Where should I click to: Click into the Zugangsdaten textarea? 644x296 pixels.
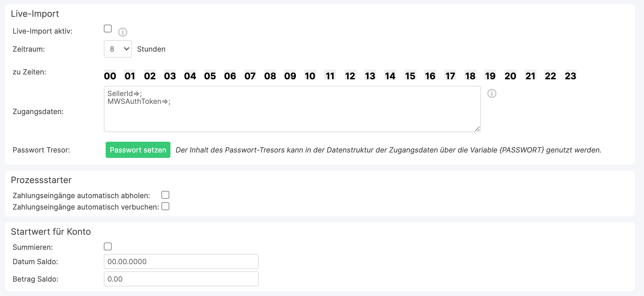pyautogui.click(x=292, y=109)
